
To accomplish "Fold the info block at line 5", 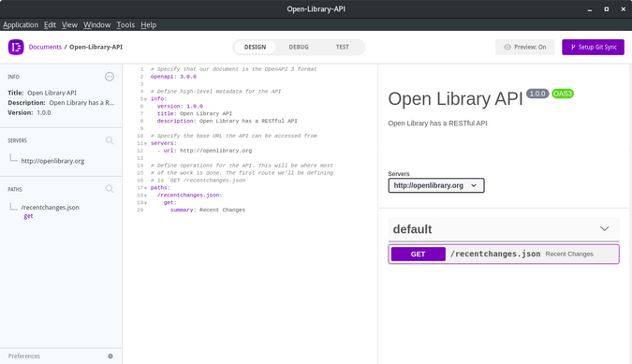I will point(145,99).
